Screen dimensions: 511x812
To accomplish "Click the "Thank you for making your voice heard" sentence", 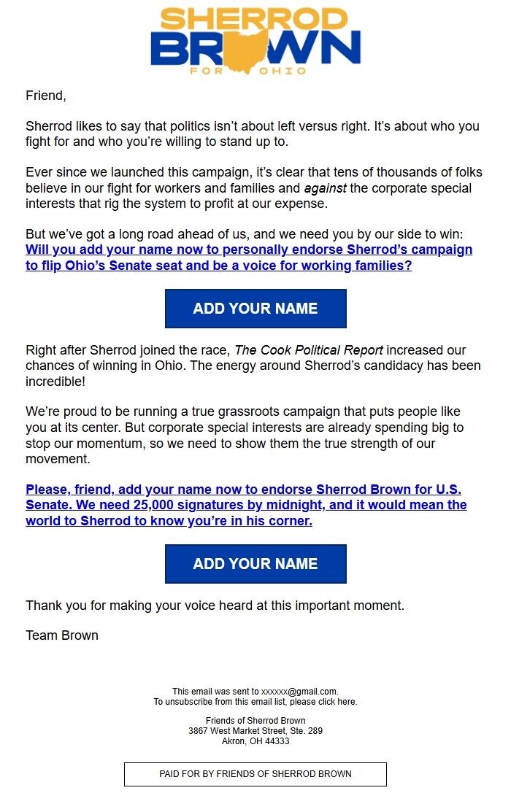I will pyautogui.click(x=215, y=606).
